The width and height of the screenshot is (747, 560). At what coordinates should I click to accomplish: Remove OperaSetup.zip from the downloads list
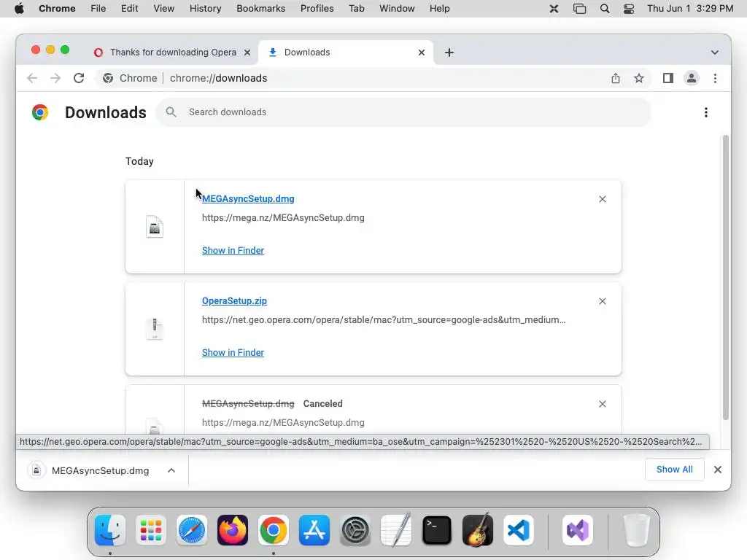pos(603,301)
